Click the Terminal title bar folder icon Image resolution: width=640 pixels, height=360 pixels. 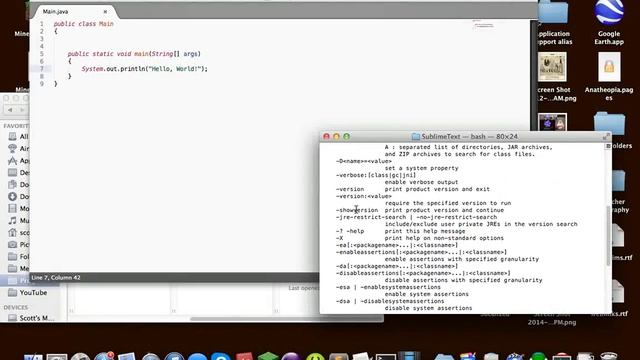(x=416, y=137)
